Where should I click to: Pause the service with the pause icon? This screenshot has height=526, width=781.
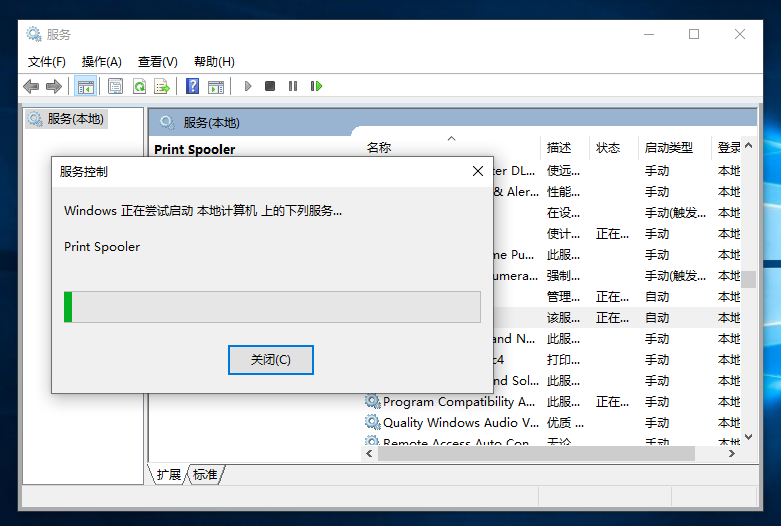(x=293, y=87)
